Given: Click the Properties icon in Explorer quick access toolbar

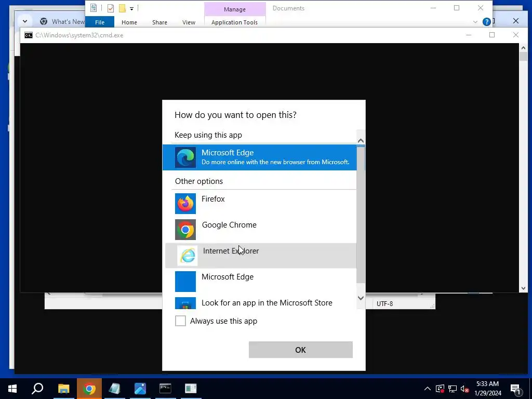Looking at the screenshot, I should pos(94,8).
